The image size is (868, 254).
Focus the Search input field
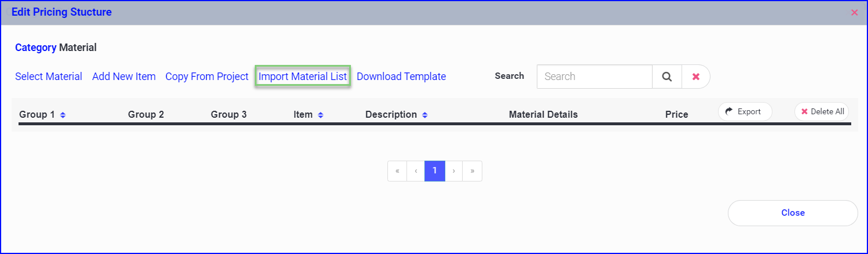point(595,77)
